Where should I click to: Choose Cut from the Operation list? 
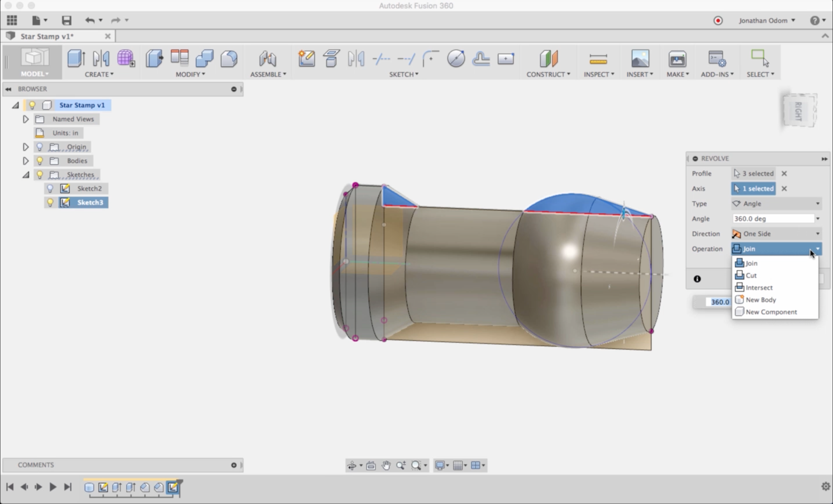point(751,275)
